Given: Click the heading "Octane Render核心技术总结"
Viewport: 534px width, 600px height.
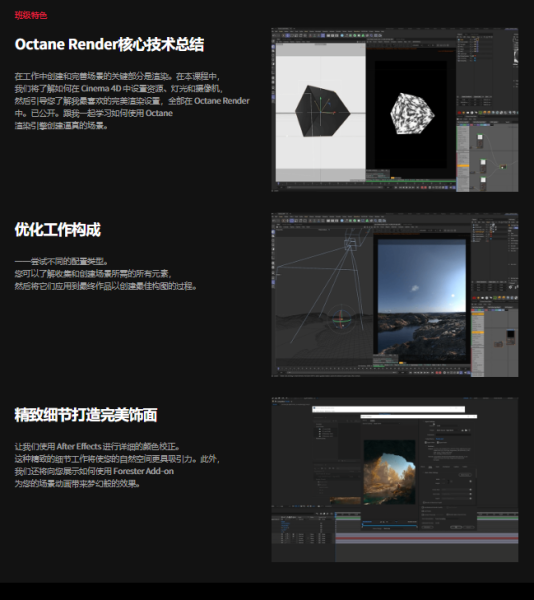Looking at the screenshot, I should [x=109, y=44].
